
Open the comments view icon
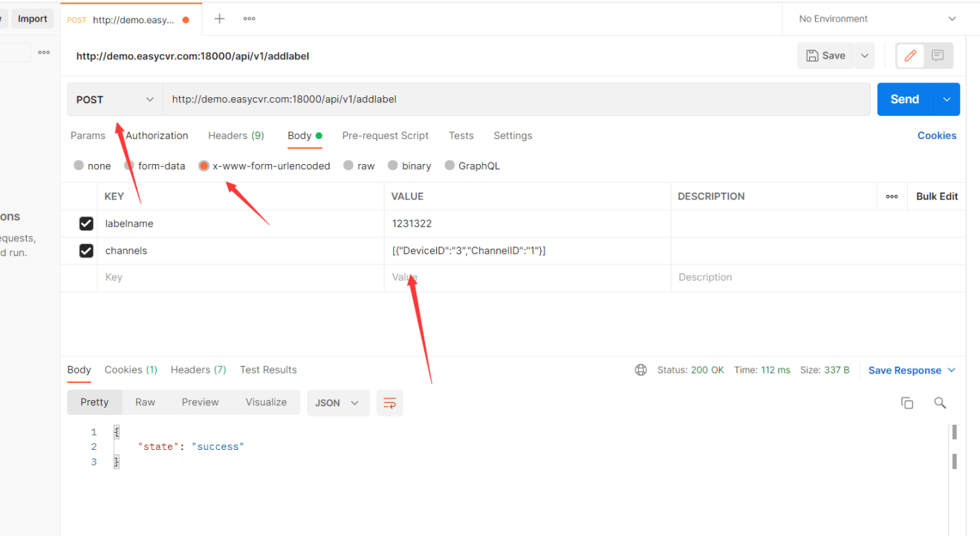[938, 56]
